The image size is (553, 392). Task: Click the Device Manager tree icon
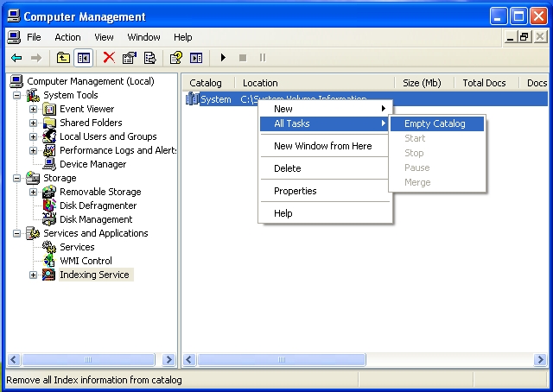tap(49, 164)
